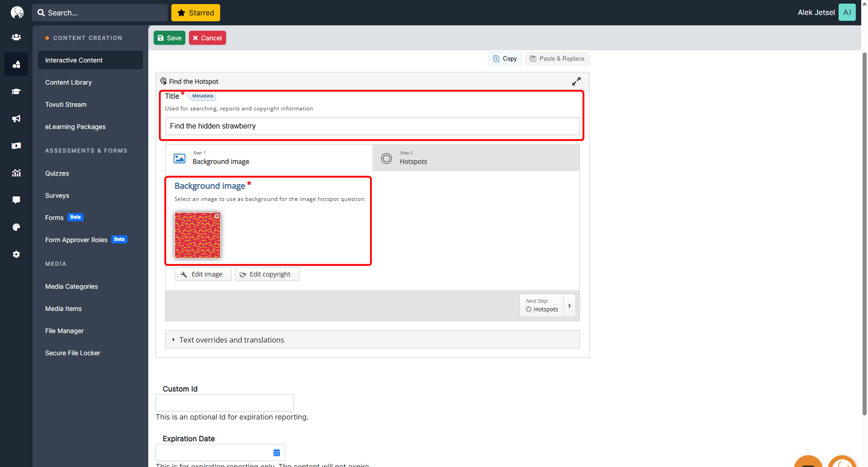Click the Edit copyright button

coord(267,274)
